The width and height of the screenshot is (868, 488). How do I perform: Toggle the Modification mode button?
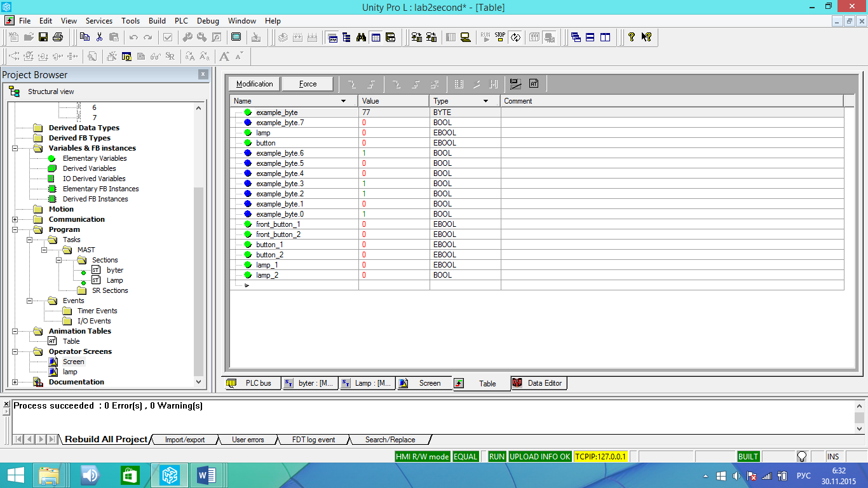tap(254, 84)
